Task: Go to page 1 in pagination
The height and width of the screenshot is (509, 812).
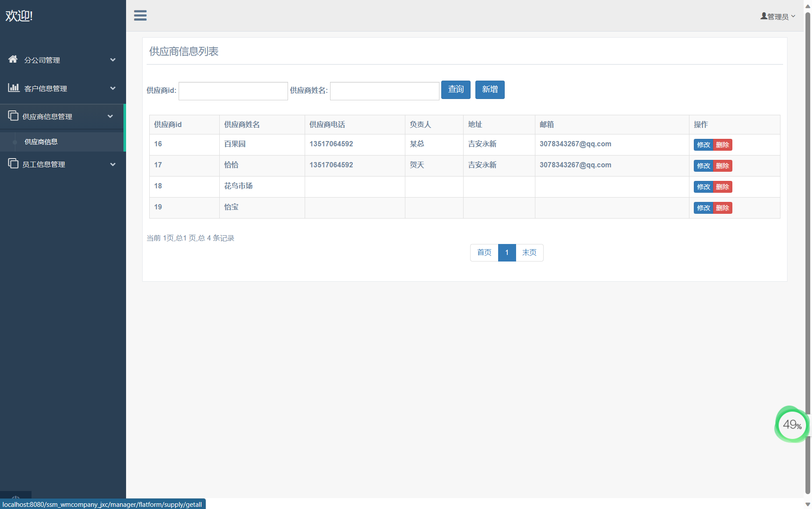Action: pos(507,253)
